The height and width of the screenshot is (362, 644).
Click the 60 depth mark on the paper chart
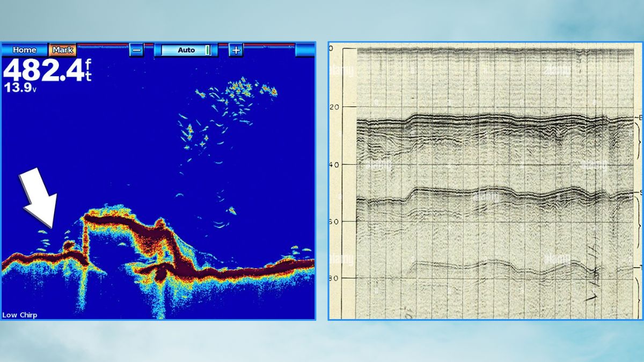[x=334, y=221]
